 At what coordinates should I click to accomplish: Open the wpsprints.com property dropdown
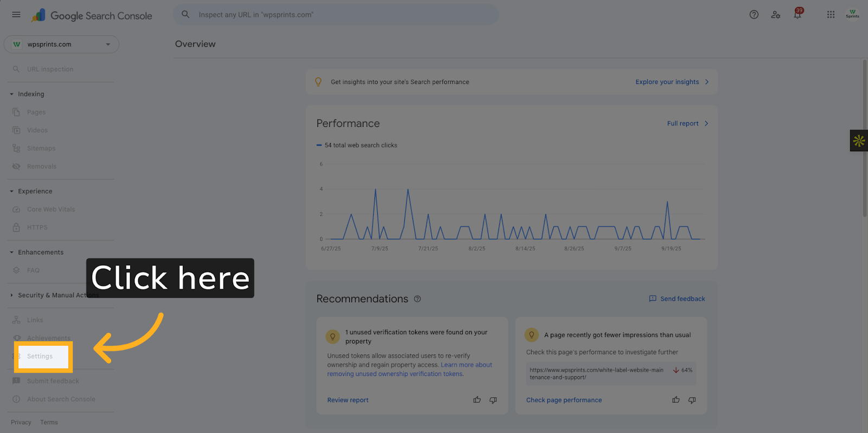(x=61, y=44)
